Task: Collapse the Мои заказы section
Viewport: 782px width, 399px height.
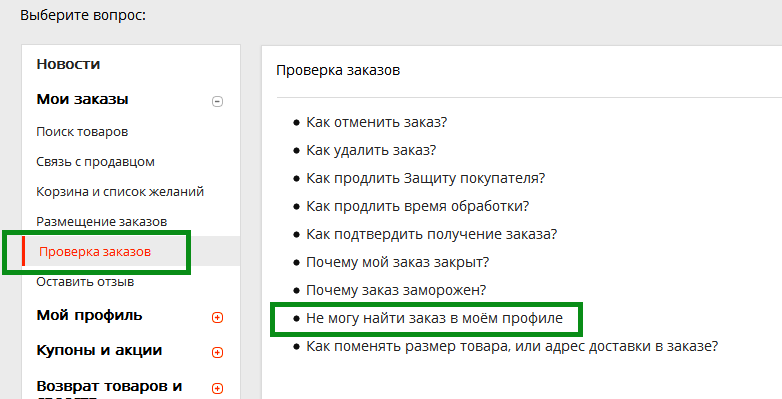Action: (x=217, y=101)
